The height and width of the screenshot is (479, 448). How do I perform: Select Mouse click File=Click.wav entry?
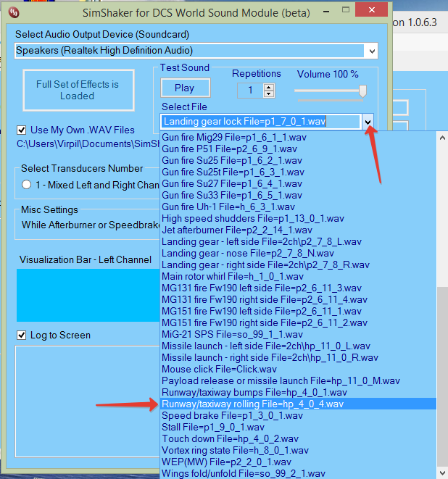(298, 370)
